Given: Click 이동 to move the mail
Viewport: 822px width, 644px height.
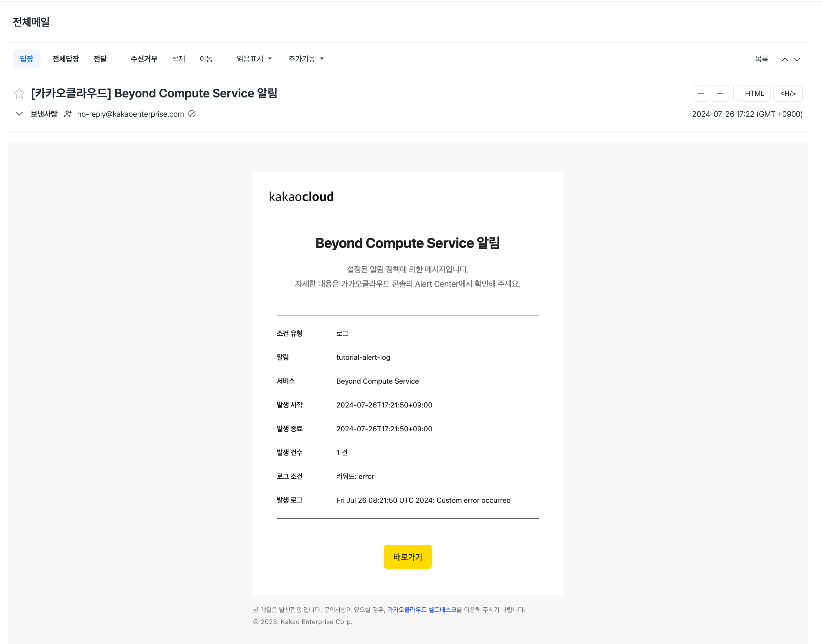Looking at the screenshot, I should 206,59.
